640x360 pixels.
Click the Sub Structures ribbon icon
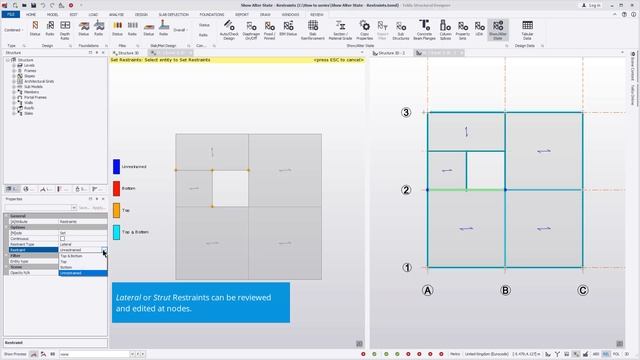tap(400, 29)
